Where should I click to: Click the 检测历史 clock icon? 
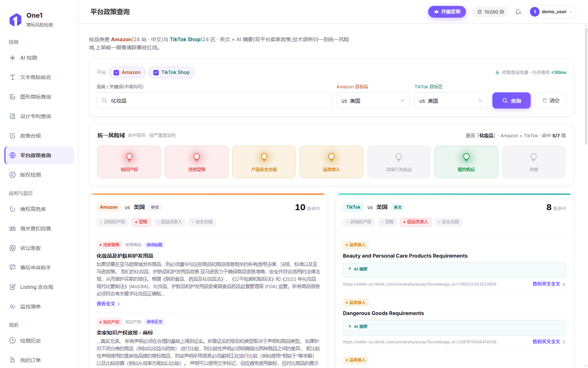(x=12, y=341)
